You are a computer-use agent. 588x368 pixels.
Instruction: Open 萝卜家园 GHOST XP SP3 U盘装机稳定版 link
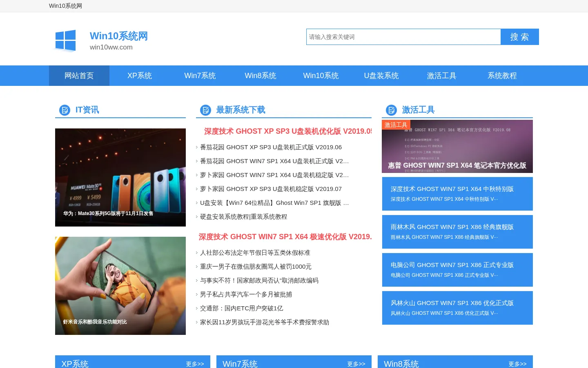coord(271,189)
